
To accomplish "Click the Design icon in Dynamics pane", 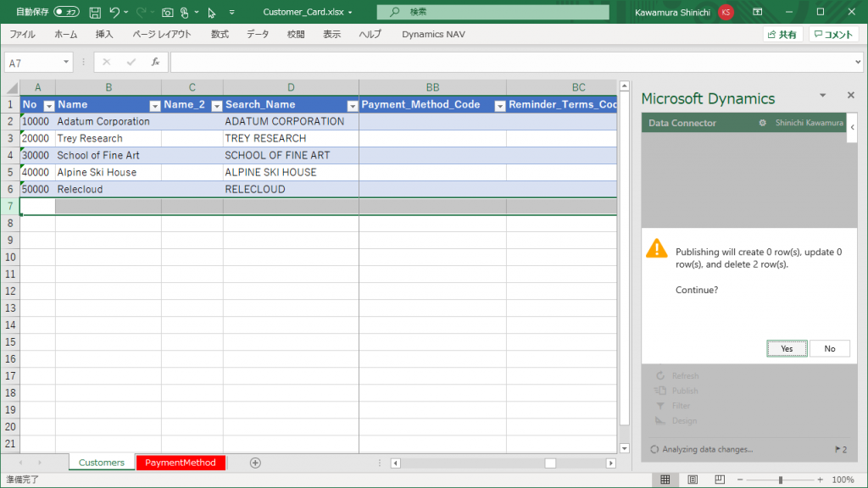I will click(x=660, y=420).
